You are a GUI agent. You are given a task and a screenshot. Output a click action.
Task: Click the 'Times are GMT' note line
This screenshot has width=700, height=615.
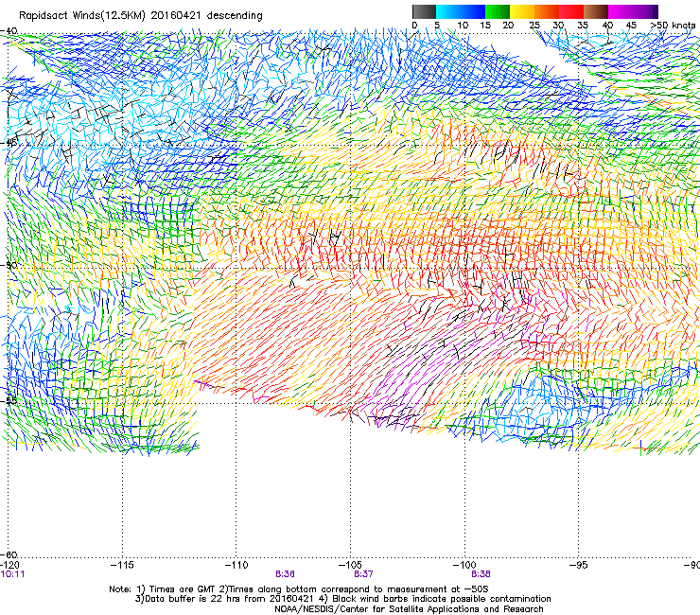point(298,589)
